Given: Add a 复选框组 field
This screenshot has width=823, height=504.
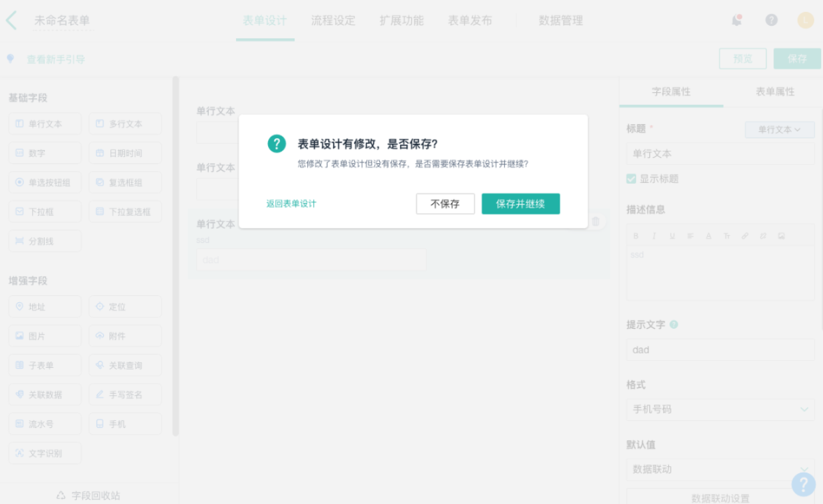Looking at the screenshot, I should tap(126, 183).
